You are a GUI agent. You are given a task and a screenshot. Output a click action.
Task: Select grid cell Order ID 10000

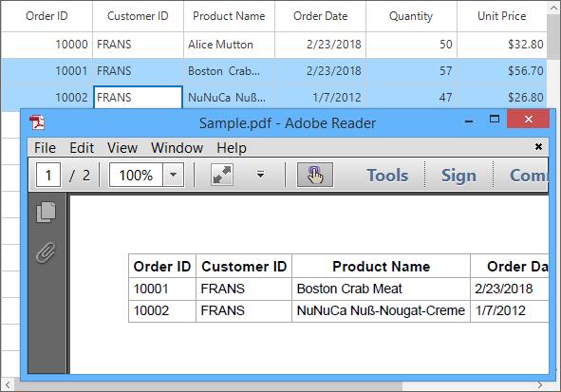[47, 45]
